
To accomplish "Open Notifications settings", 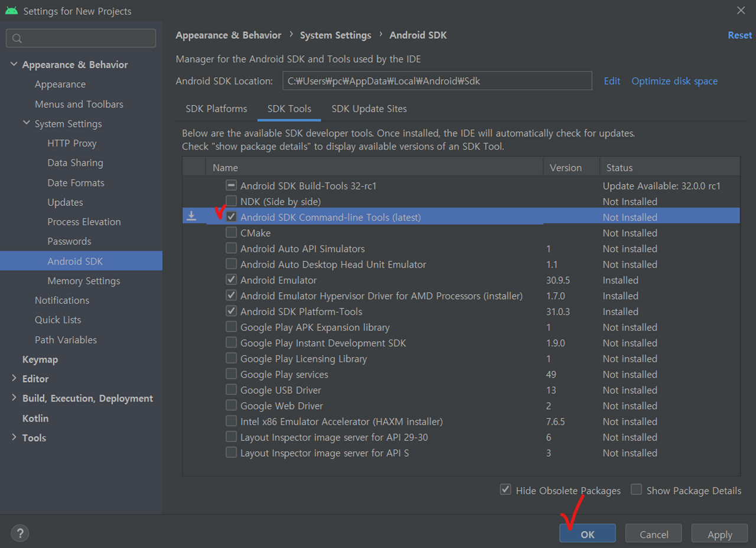I will pyautogui.click(x=62, y=300).
